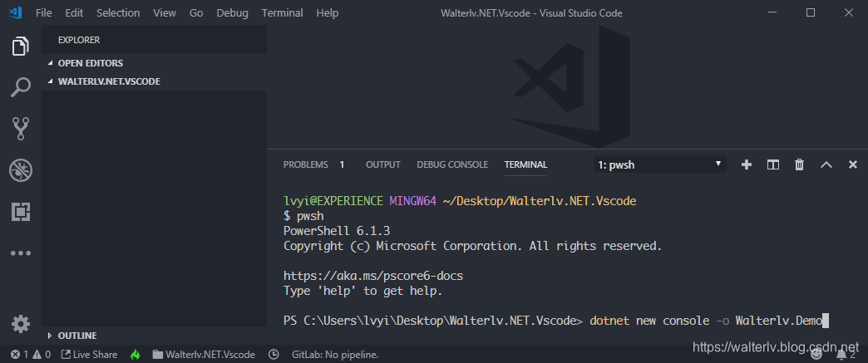Click the '~/Desktop/Walterlv.NET.Vscode' path text
This screenshot has width=868, height=363.
pos(540,201)
